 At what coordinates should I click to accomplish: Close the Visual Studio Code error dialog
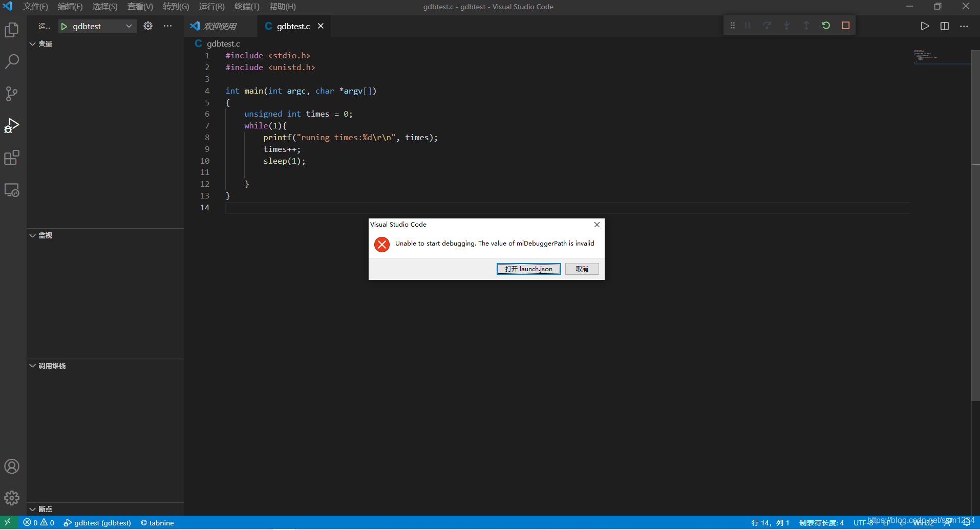596,225
